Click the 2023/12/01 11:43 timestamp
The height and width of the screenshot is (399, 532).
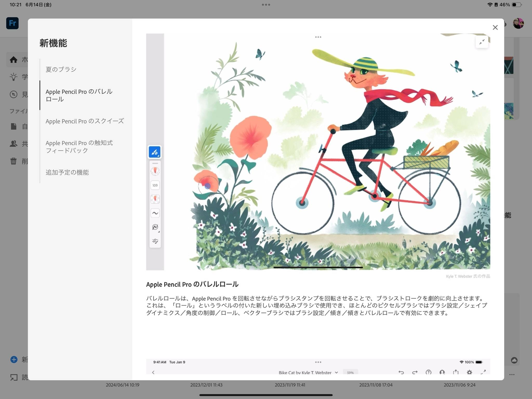tap(206, 385)
